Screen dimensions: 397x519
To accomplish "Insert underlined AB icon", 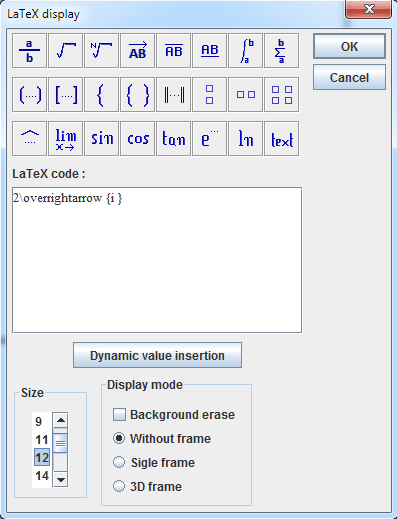I will tap(209, 51).
